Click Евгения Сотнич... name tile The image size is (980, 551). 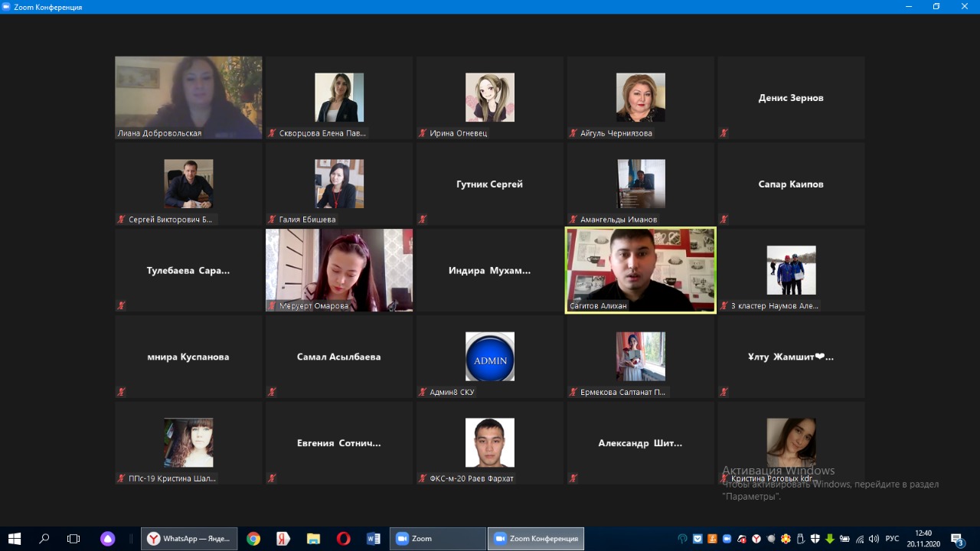pos(339,443)
